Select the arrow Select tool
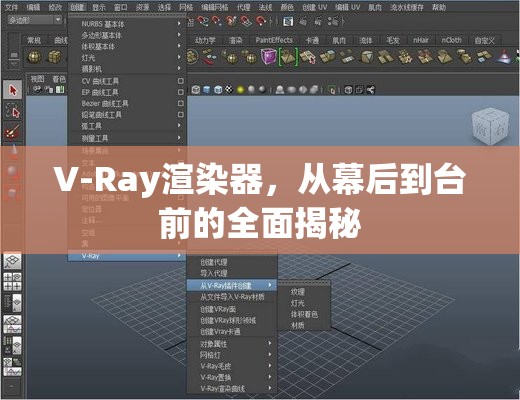 tap(13, 90)
